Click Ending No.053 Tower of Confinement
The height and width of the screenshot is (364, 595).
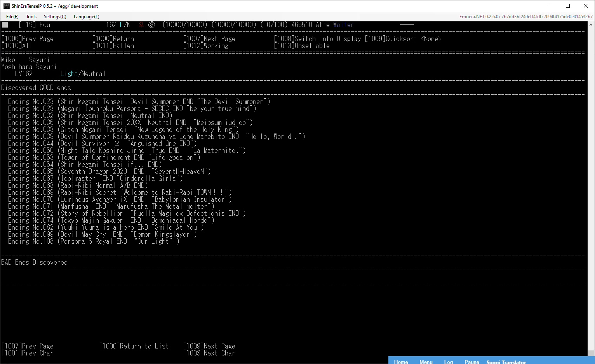coord(104,158)
